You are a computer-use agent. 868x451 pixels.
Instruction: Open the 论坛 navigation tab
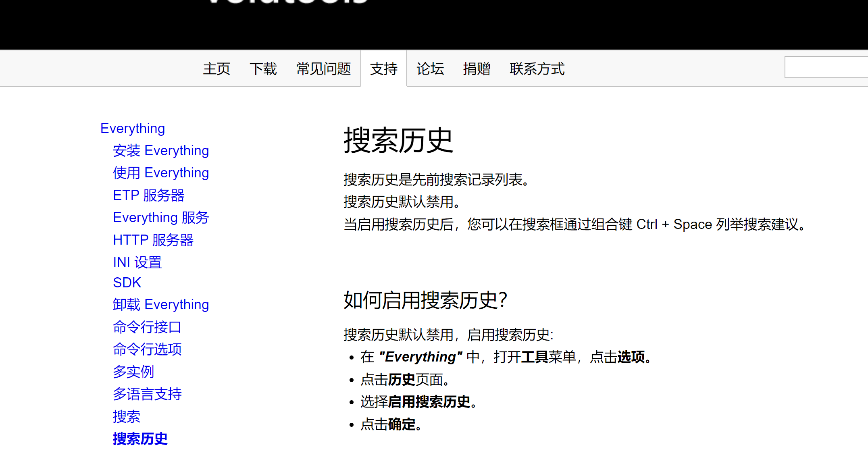click(430, 69)
